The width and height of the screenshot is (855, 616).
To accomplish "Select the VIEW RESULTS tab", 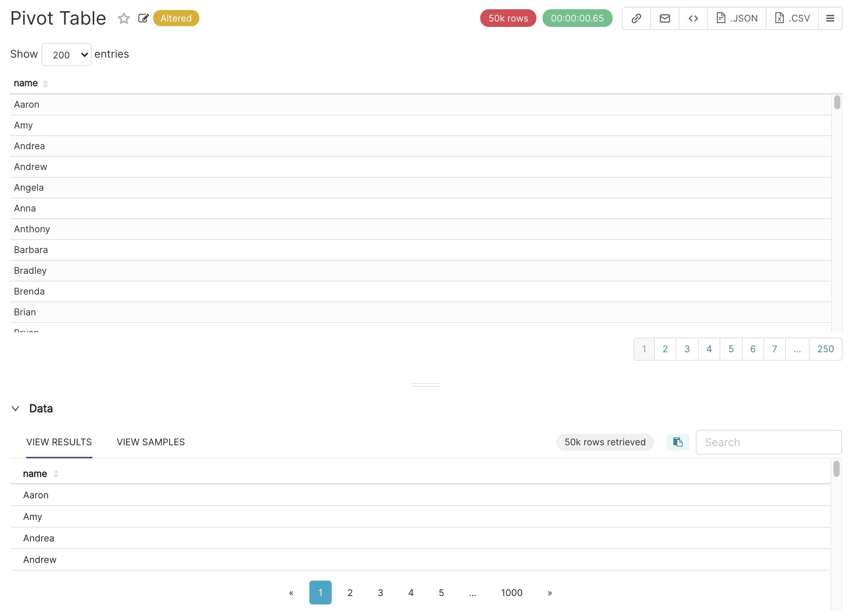I will [59, 442].
